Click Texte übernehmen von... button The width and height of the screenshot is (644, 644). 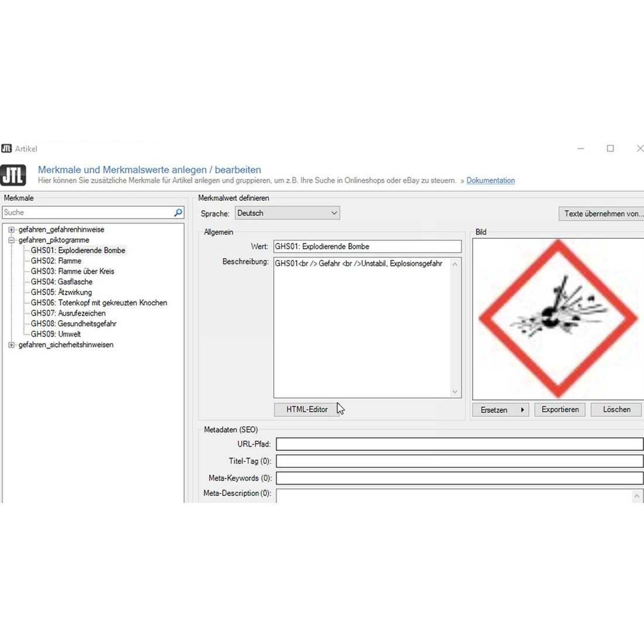pos(601,214)
